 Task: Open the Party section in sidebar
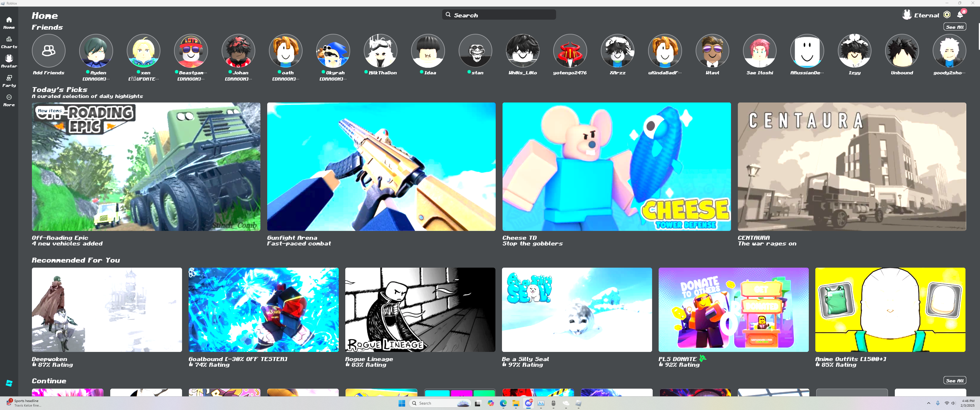pyautogui.click(x=9, y=81)
